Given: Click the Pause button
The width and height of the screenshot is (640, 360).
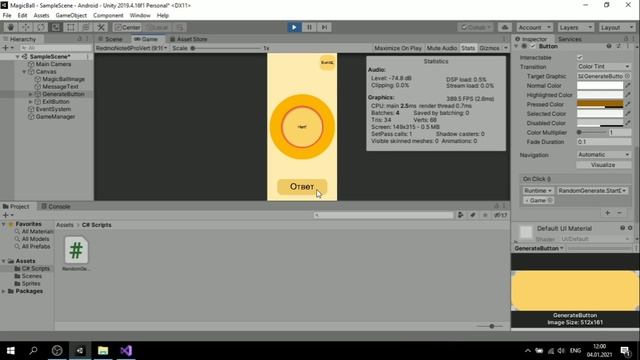Looking at the screenshot, I should (309, 27).
